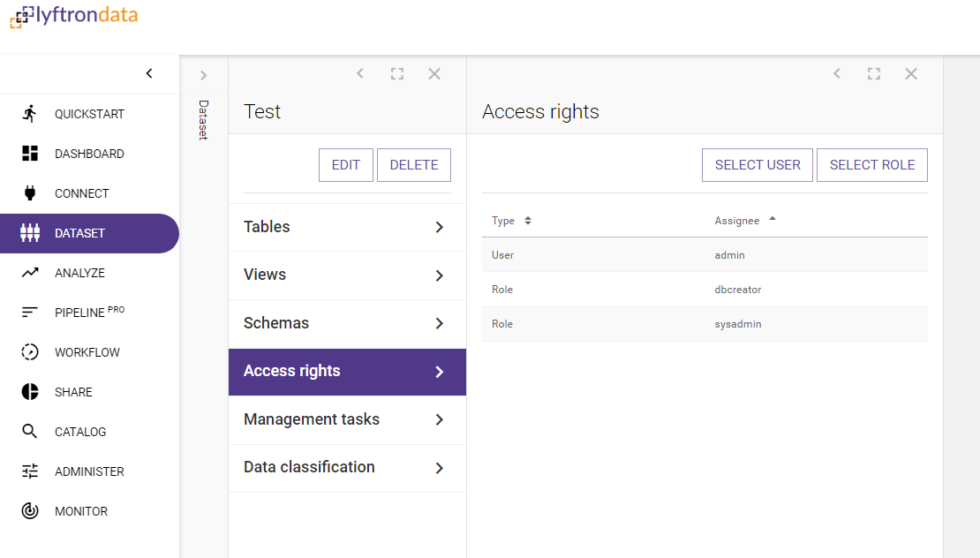Click the Pipeline lines icon
Viewport: 980px width, 558px height.
click(29, 312)
